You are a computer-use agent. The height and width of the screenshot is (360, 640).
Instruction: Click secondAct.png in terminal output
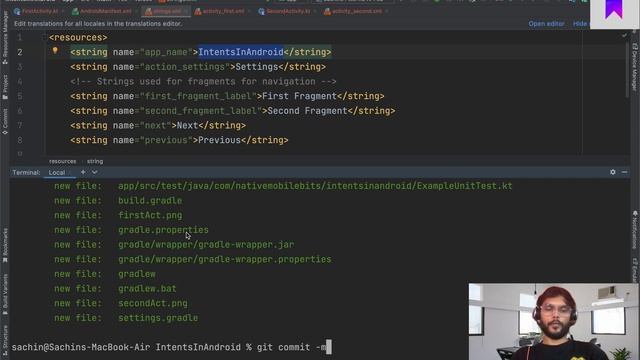click(153, 304)
